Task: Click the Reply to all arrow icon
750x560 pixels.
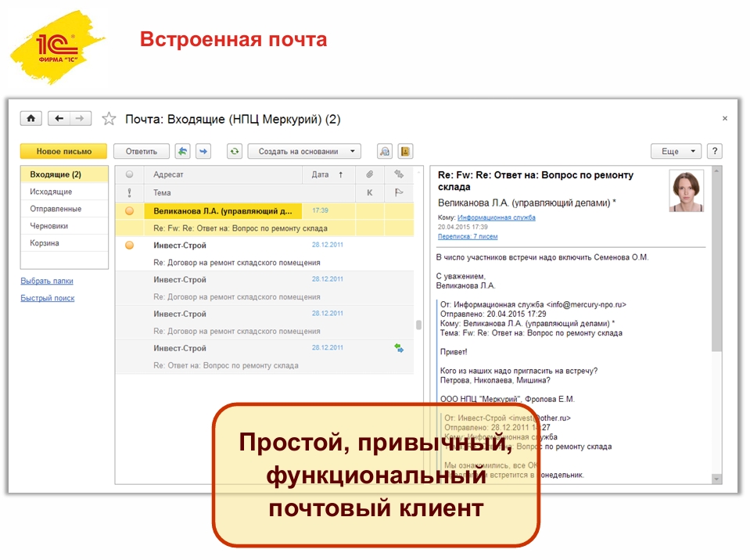Action: coord(182,151)
